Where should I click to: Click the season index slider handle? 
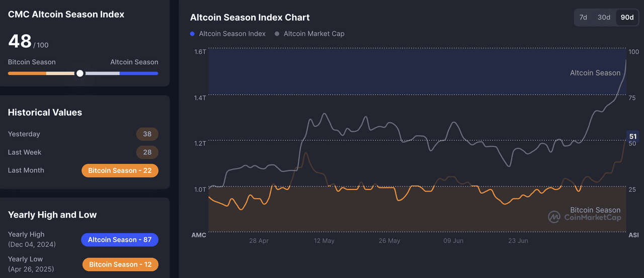(x=79, y=73)
